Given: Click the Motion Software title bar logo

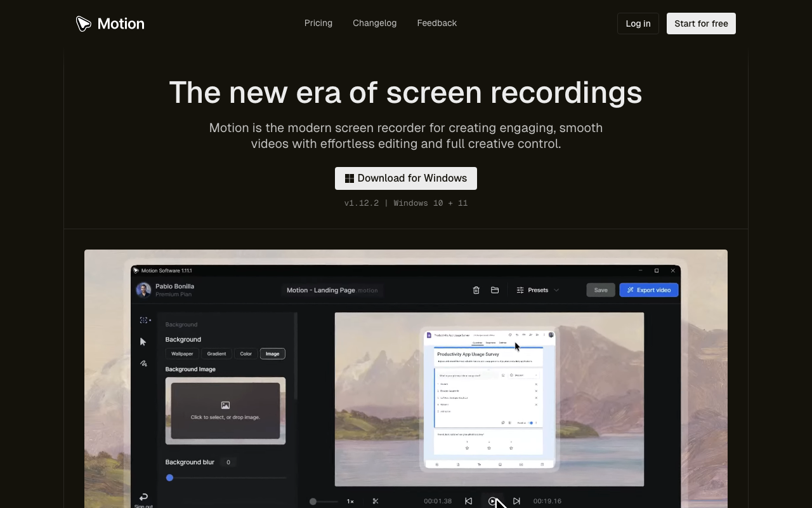Looking at the screenshot, I should [136, 271].
